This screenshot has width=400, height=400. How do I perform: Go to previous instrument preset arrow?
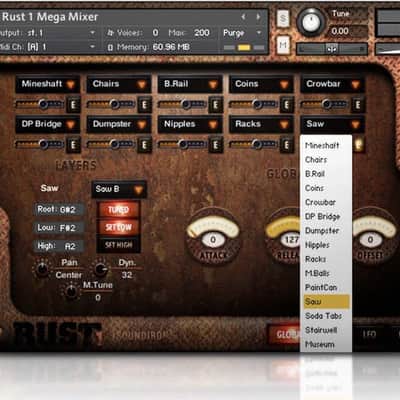pyautogui.click(x=244, y=17)
